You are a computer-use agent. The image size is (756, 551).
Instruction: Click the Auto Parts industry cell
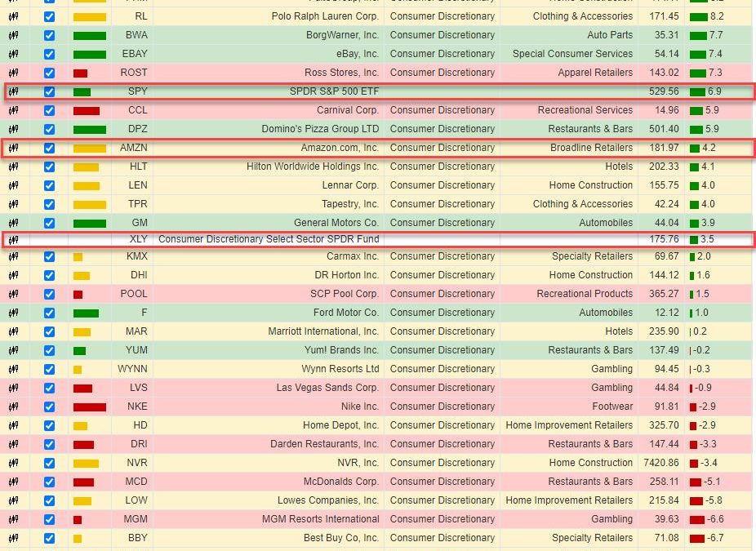(x=610, y=35)
